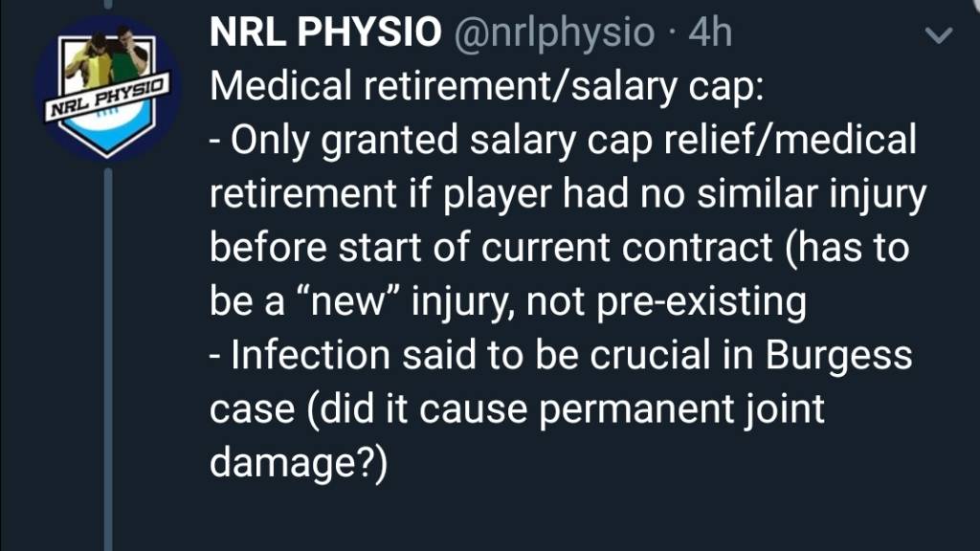Click the word 'Burgess' in the tweet
This screenshot has height=551, width=980.
point(838,357)
